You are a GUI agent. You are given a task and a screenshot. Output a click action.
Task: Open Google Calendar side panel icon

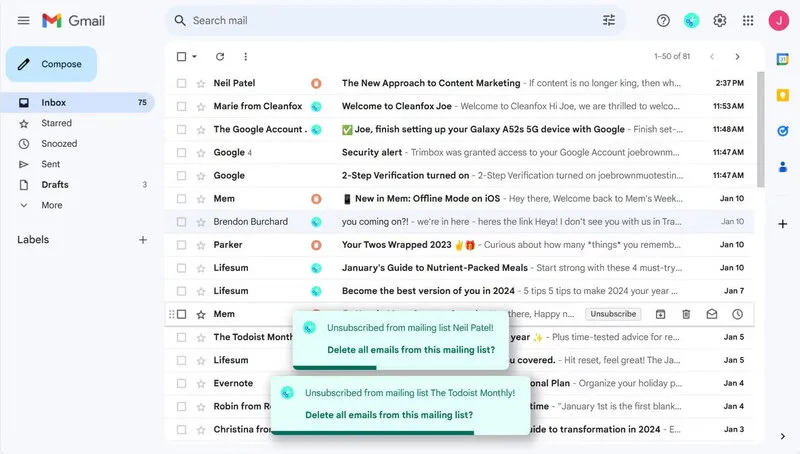(782, 60)
